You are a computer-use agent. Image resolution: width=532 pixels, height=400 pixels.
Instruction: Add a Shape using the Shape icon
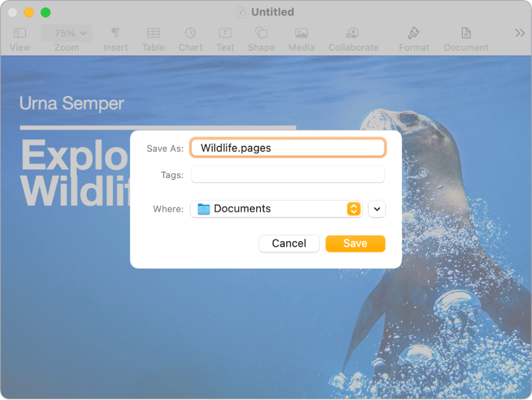pos(261,33)
